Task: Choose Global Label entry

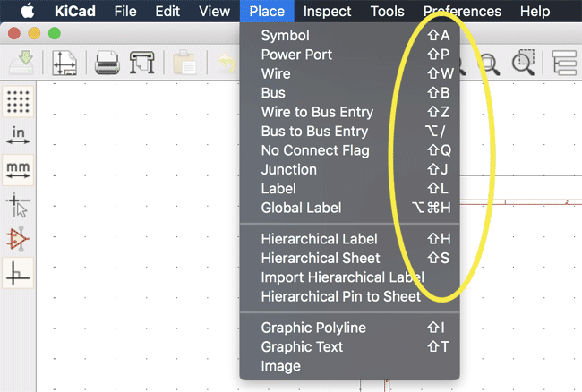Action: pyautogui.click(x=349, y=208)
